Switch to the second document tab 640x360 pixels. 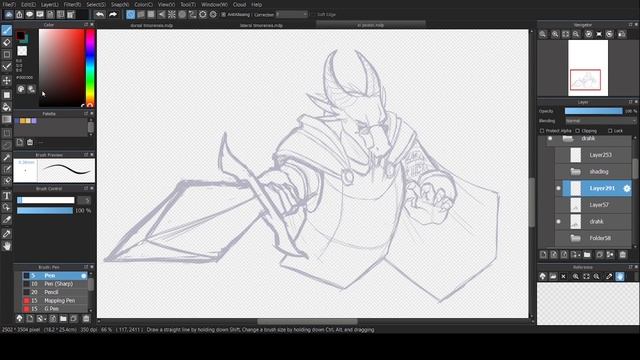click(261, 25)
